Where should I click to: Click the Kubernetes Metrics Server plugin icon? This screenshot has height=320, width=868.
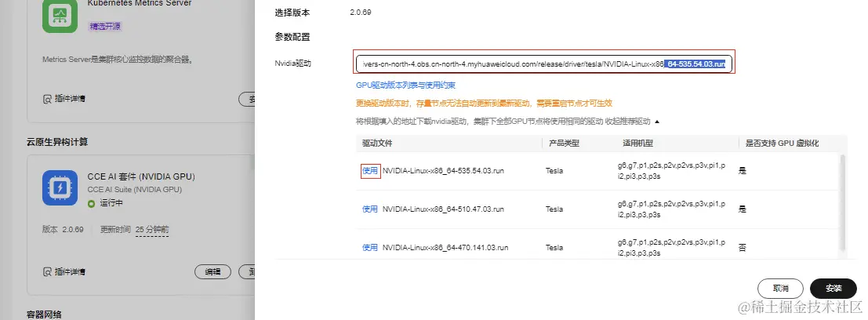click(60, 16)
